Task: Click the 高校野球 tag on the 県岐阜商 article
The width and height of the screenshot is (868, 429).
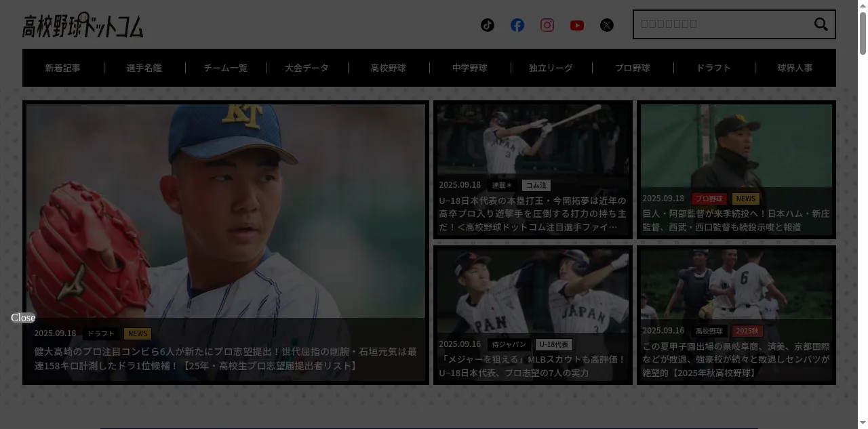Action: (x=709, y=331)
